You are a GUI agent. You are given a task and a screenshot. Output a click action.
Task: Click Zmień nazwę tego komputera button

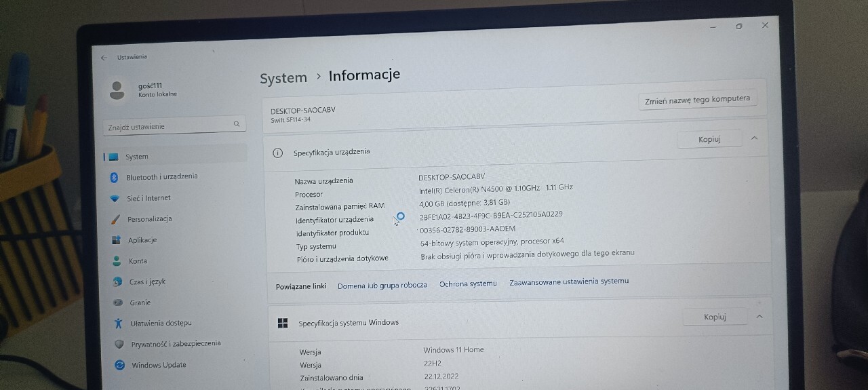[697, 100]
